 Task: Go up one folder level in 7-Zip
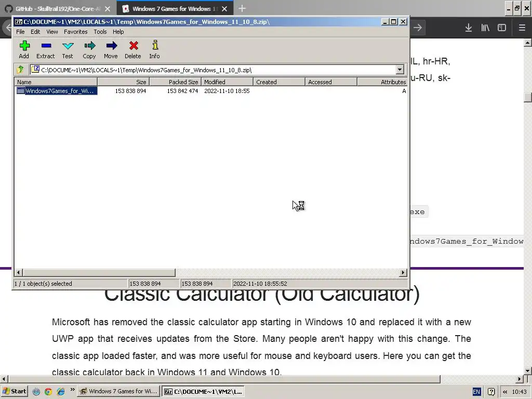[20, 70]
